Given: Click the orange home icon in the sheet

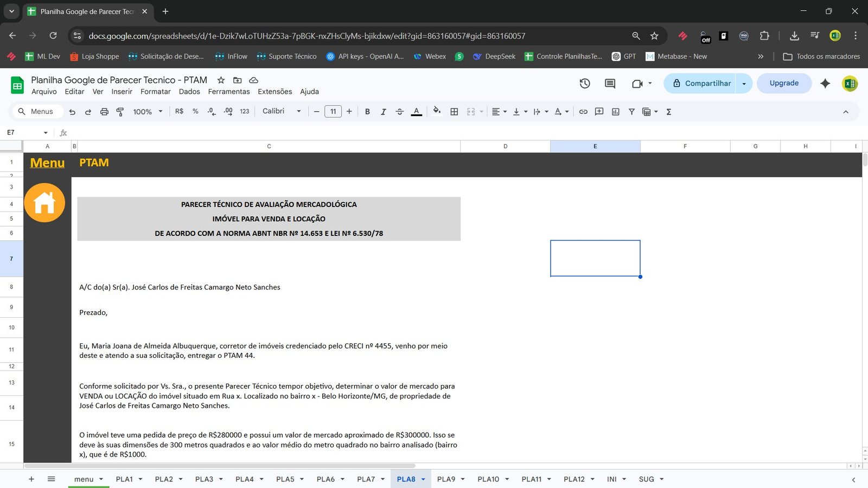Looking at the screenshot, I should pos(45,202).
